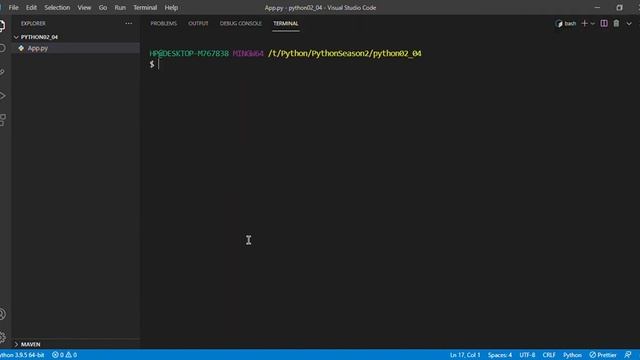Focus the terminal prompt after the $ sign
Image resolution: width=640 pixels, height=360 pixels.
(159, 64)
